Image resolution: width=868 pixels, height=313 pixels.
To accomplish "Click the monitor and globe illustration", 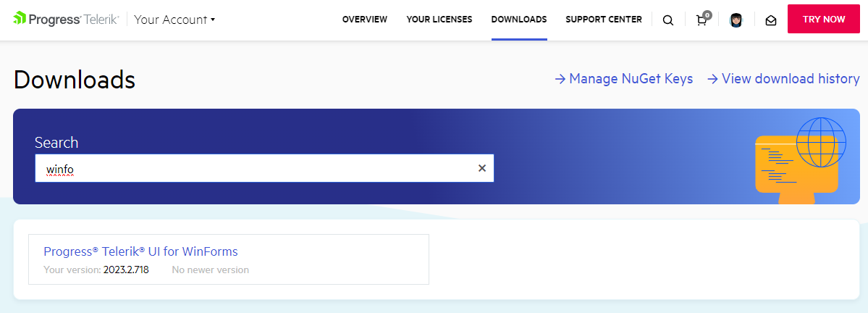I will point(801,160).
